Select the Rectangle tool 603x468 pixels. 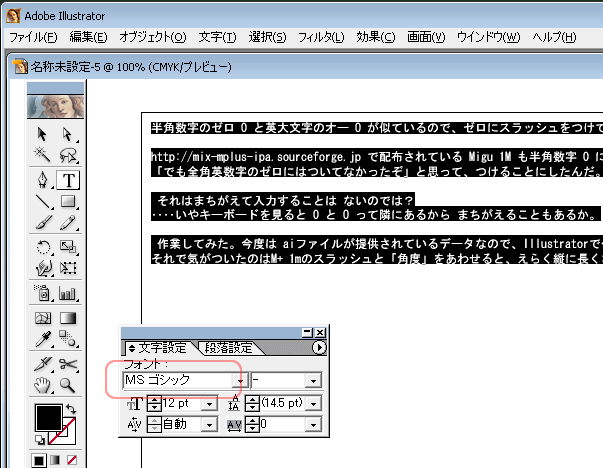pos(68,202)
